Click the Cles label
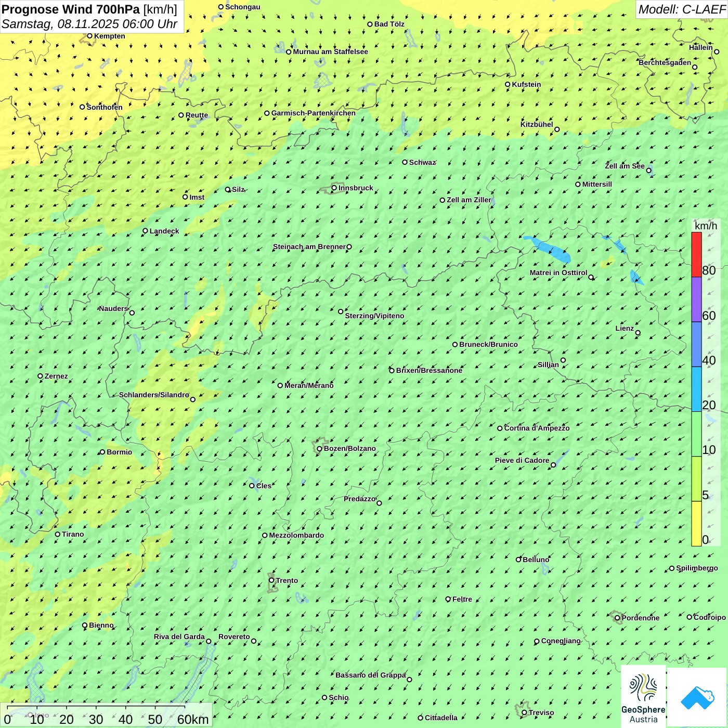Viewport: 728px width, 728px height. coord(264,486)
